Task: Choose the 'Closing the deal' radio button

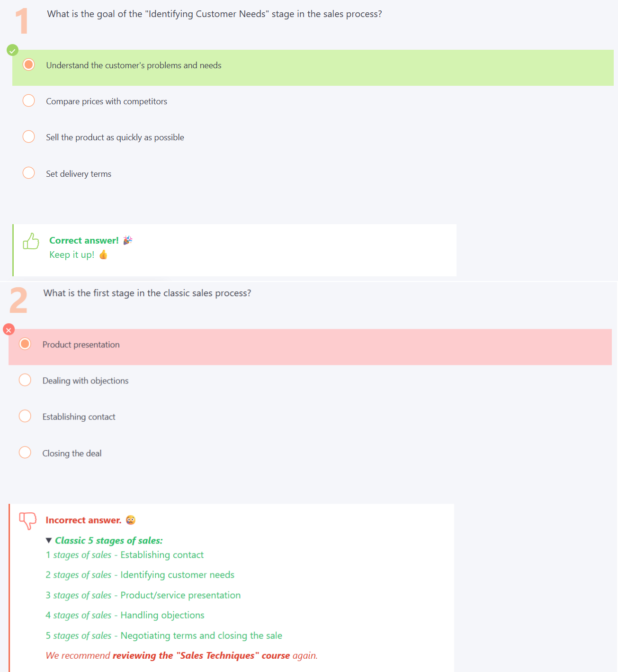Action: point(25,453)
